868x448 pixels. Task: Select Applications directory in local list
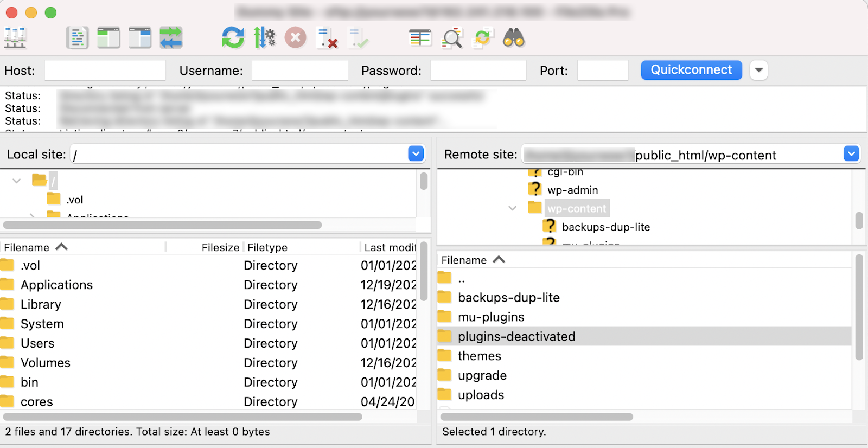(x=209, y=285)
